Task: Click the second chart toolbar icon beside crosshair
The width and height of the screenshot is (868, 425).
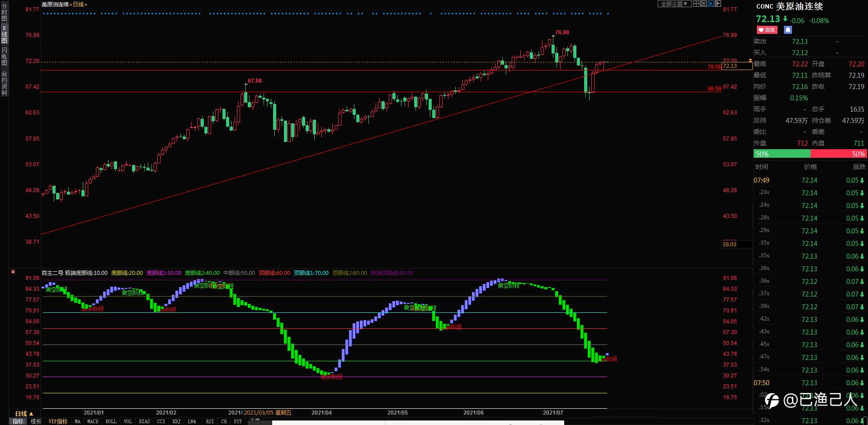Action: (x=703, y=4)
